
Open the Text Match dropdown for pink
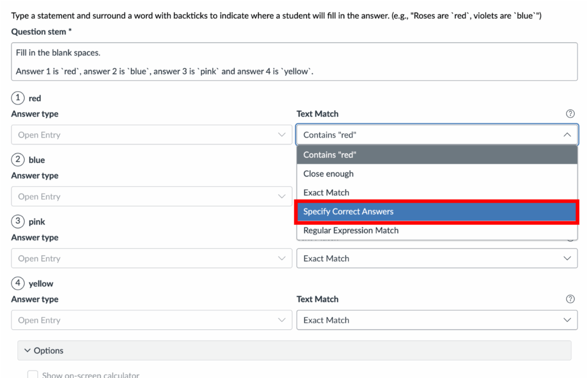(x=436, y=259)
